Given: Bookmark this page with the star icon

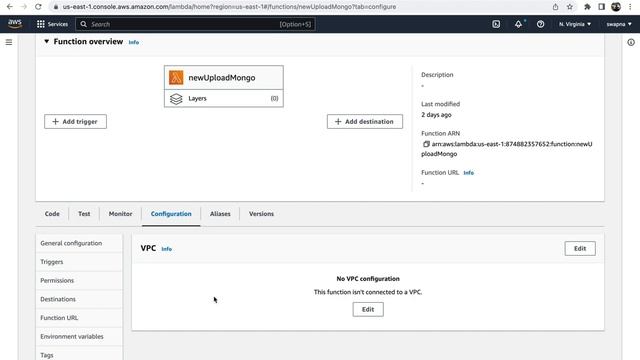Looking at the screenshot, I should click(x=569, y=7).
